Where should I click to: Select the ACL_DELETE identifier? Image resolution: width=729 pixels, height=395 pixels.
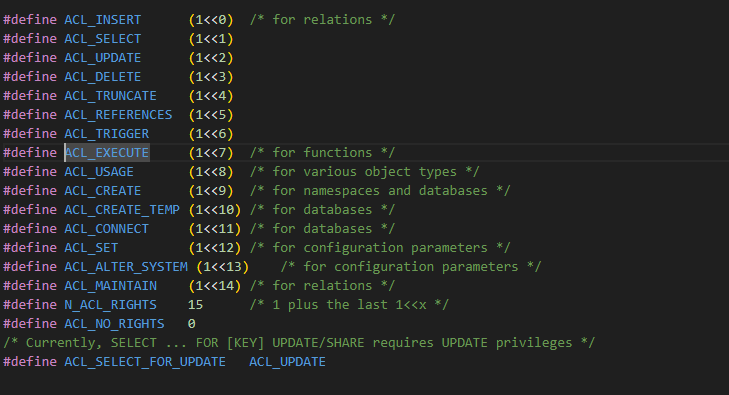click(x=103, y=77)
